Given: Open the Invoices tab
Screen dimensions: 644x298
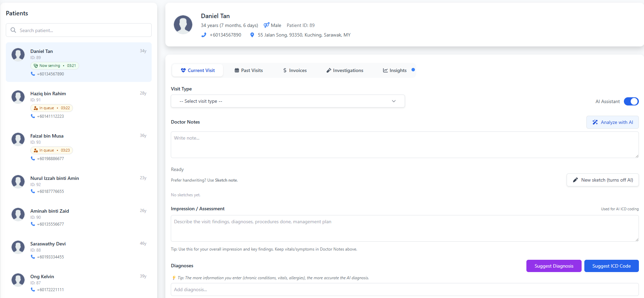Looking at the screenshot, I should pos(295,70).
